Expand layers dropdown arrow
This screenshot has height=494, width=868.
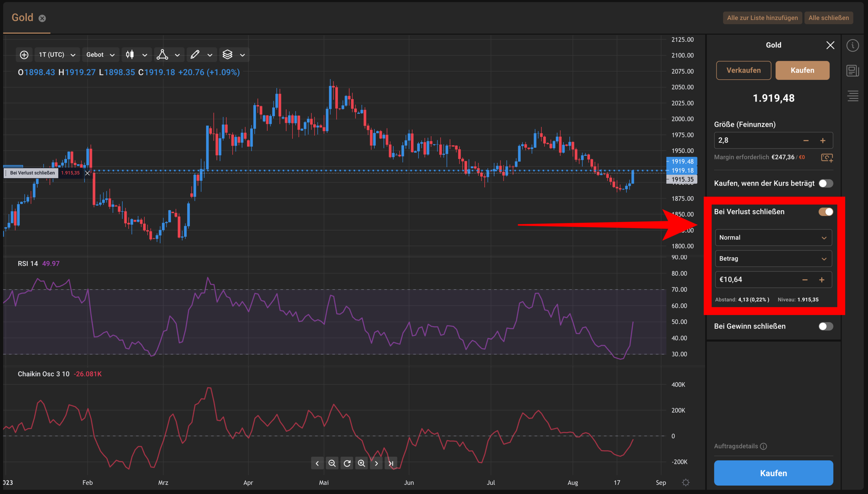(242, 55)
